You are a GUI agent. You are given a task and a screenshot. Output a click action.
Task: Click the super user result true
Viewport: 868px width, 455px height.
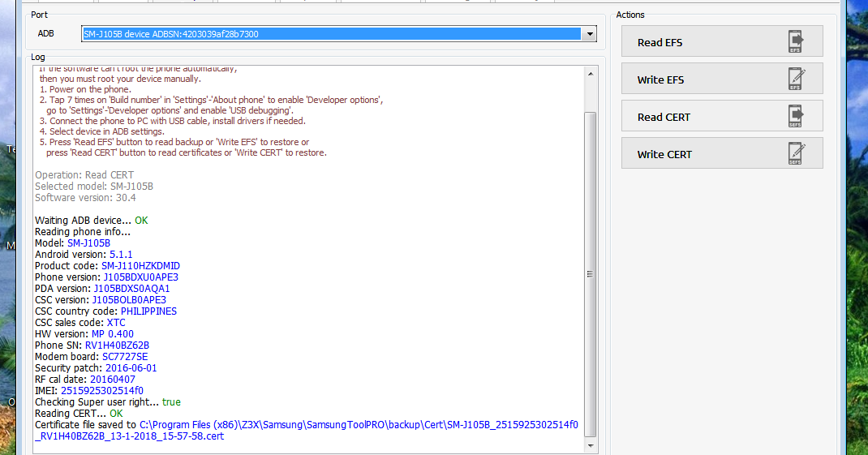tap(171, 401)
